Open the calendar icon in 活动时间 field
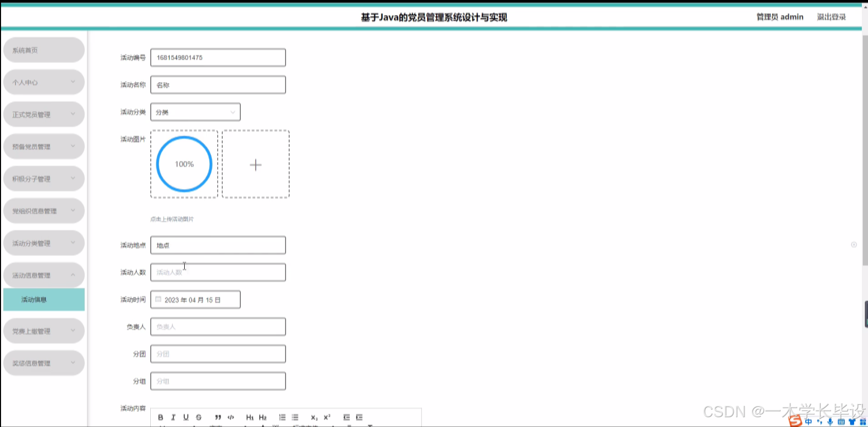 point(158,299)
